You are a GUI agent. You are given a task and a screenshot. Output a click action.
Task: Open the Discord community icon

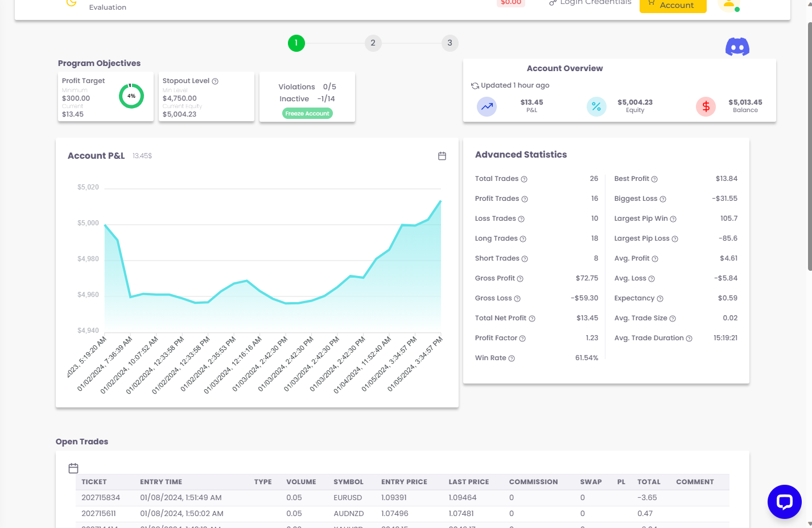click(x=737, y=47)
